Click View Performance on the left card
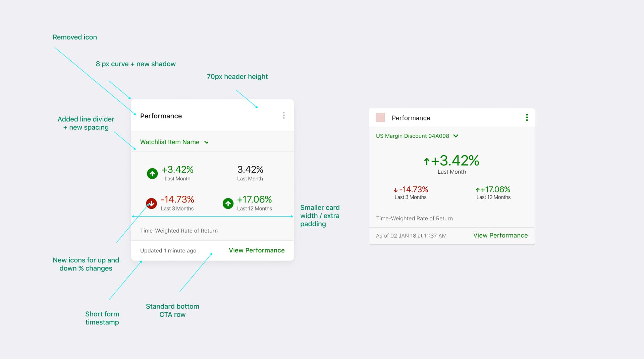 [x=257, y=250]
